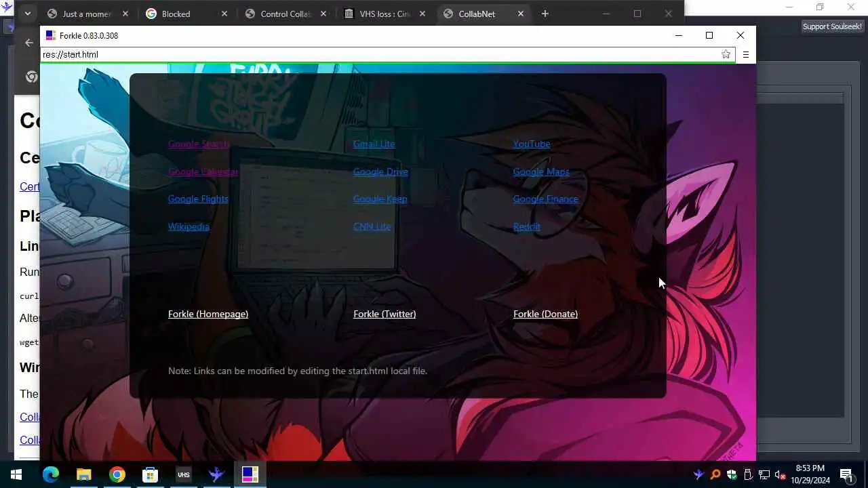The width and height of the screenshot is (868, 488).
Task: Switch to Soulseek bird icon in taskbar
Action: tap(216, 474)
